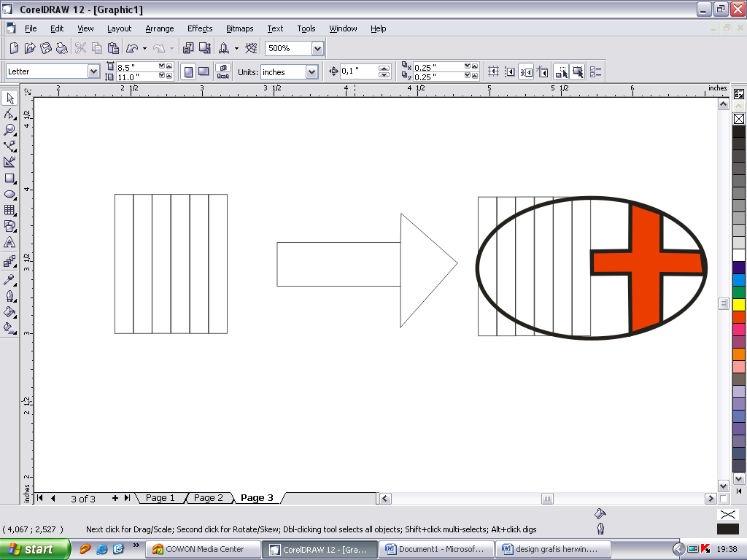
Task: Click the Corel Online icon
Action: coord(251,48)
